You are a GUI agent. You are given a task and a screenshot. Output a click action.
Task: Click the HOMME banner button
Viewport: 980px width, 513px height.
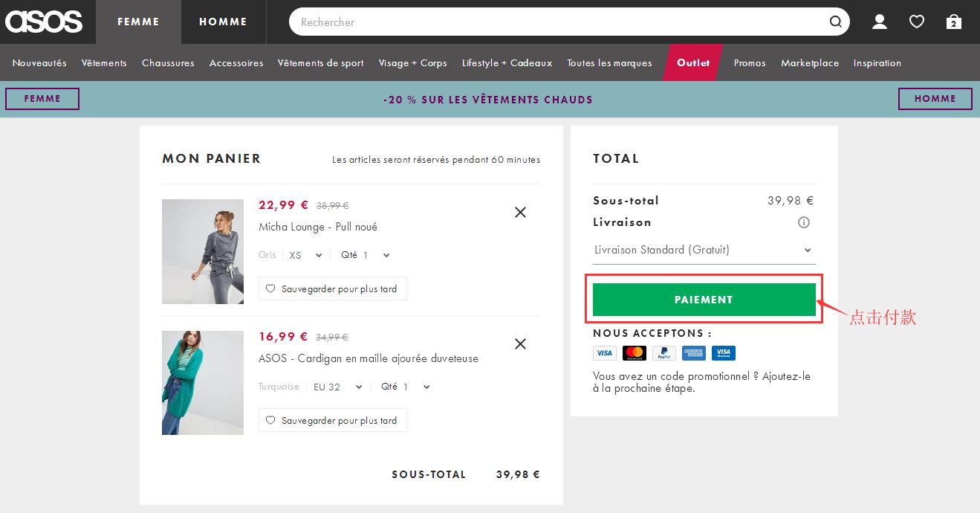(935, 99)
